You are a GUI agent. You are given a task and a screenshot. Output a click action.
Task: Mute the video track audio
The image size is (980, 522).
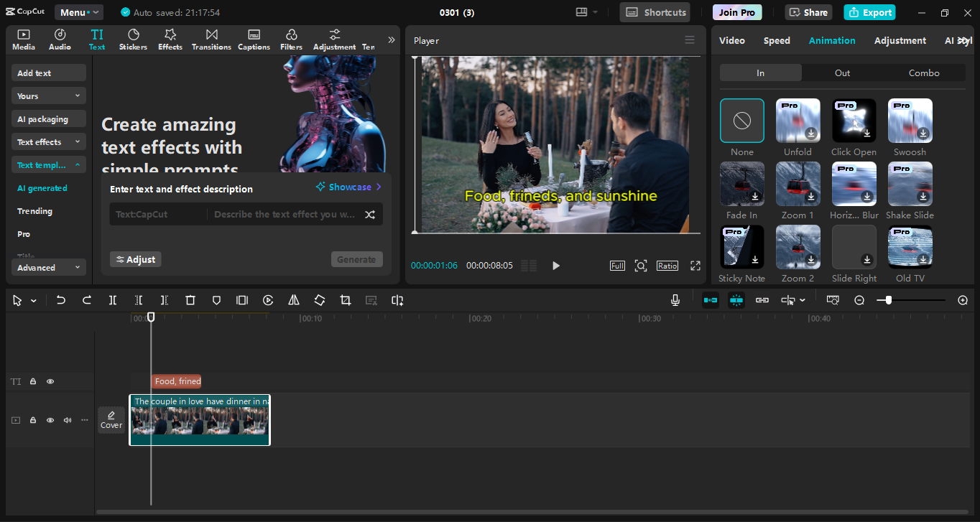[67, 420]
